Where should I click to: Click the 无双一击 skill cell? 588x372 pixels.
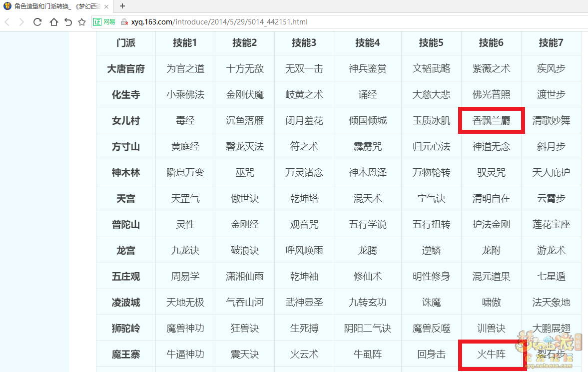pyautogui.click(x=304, y=68)
